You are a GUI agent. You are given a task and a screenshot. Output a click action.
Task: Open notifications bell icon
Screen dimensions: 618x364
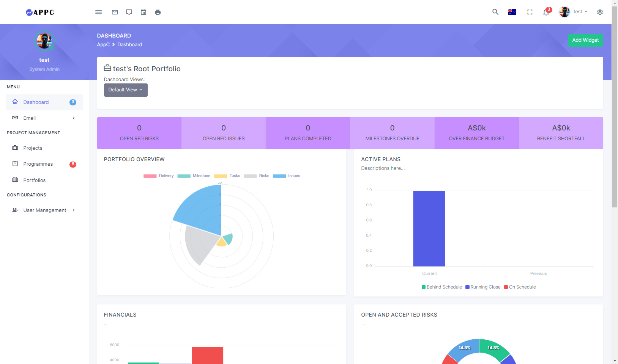(546, 12)
